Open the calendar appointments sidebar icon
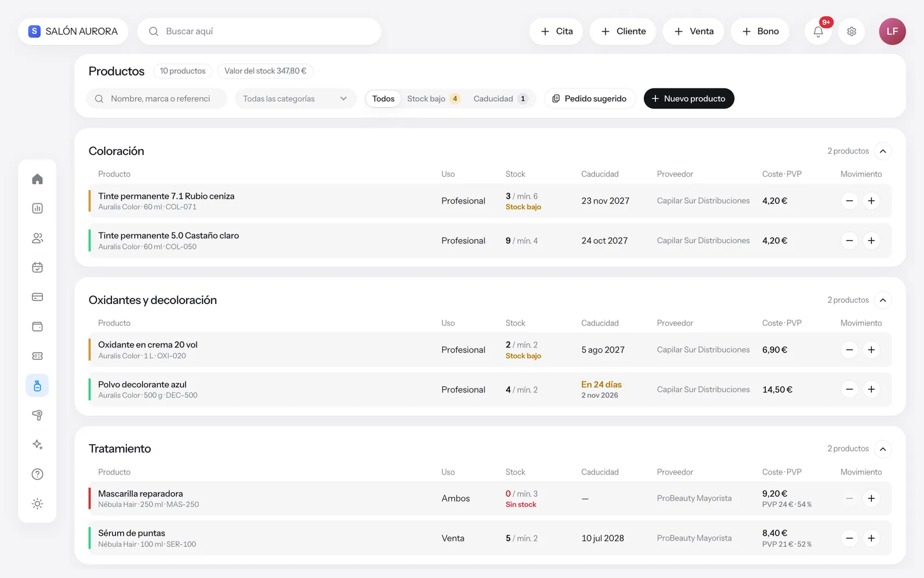924x578 pixels. coord(38,268)
